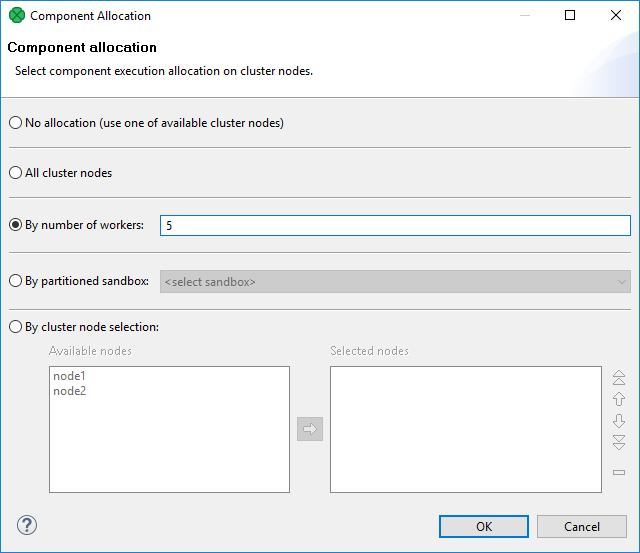
Task: Pick By cluster node selection option
Action: [15, 327]
